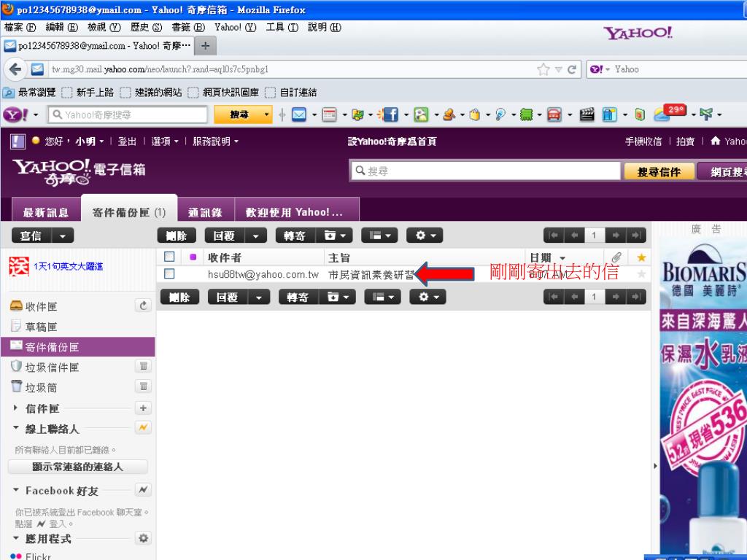Open the 工具 (T) menu

coord(282,27)
